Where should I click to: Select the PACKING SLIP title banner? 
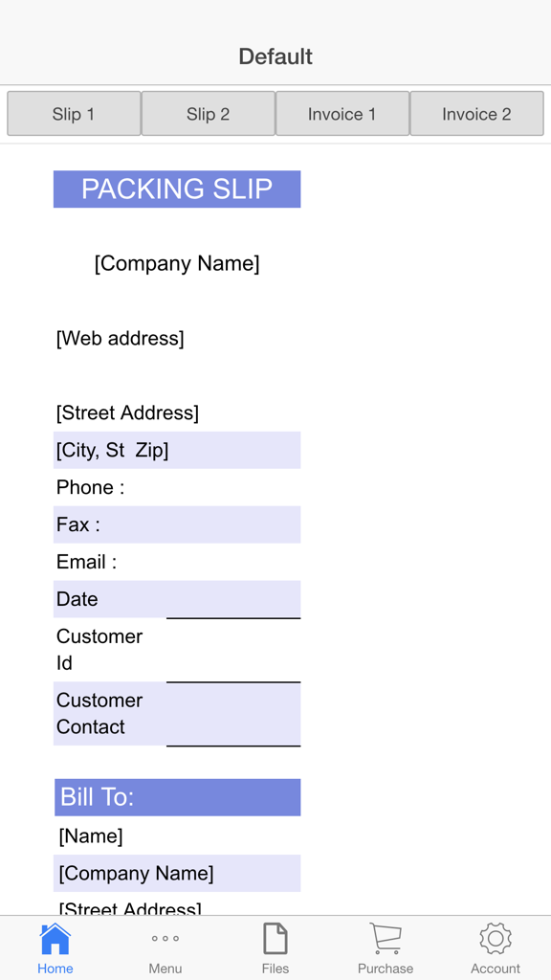point(177,189)
